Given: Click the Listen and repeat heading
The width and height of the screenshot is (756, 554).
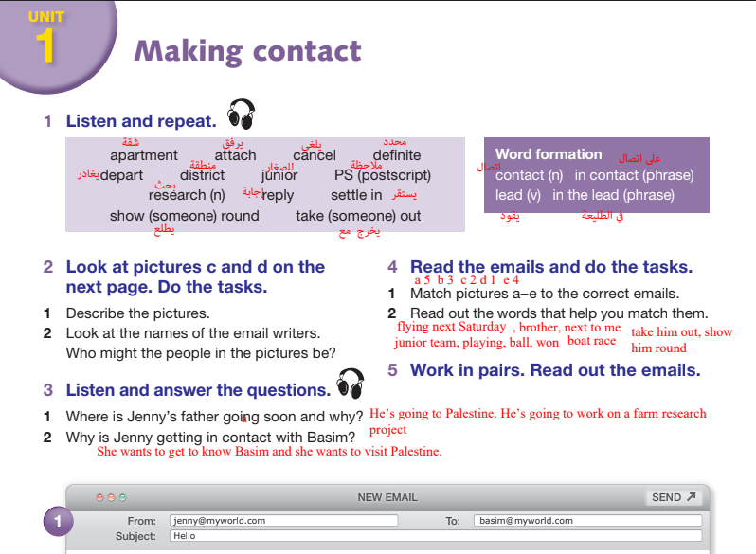Looking at the screenshot, I should point(141,121).
